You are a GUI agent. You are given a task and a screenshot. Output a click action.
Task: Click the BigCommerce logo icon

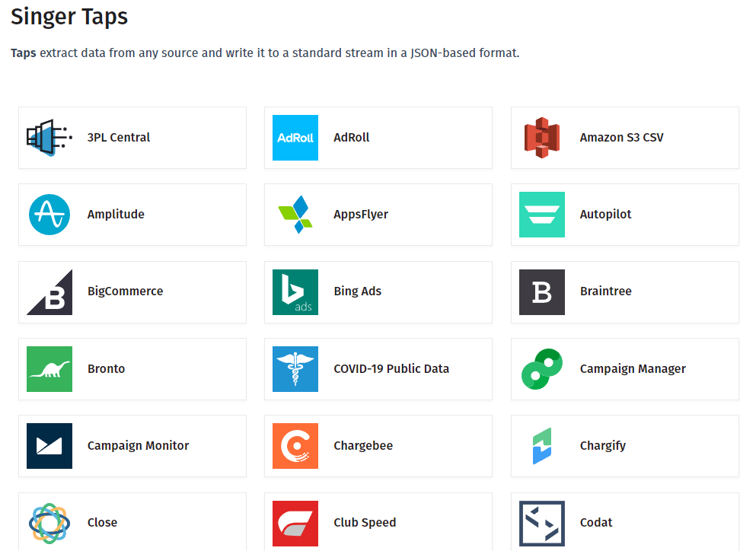click(x=49, y=292)
